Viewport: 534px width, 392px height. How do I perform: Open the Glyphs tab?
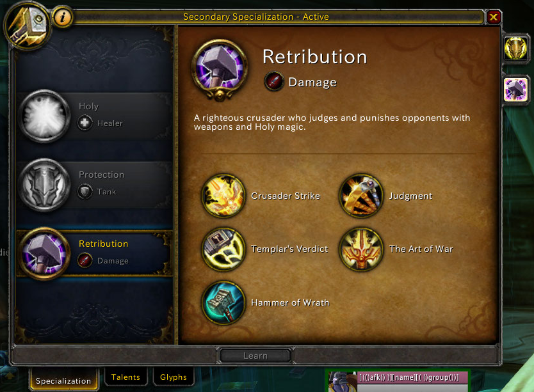174,377
